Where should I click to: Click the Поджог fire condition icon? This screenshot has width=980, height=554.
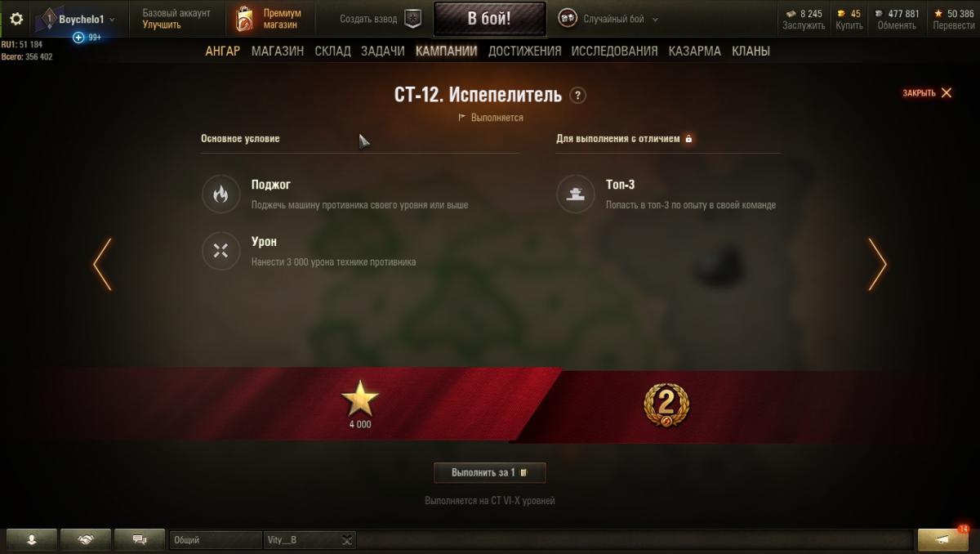coord(220,194)
